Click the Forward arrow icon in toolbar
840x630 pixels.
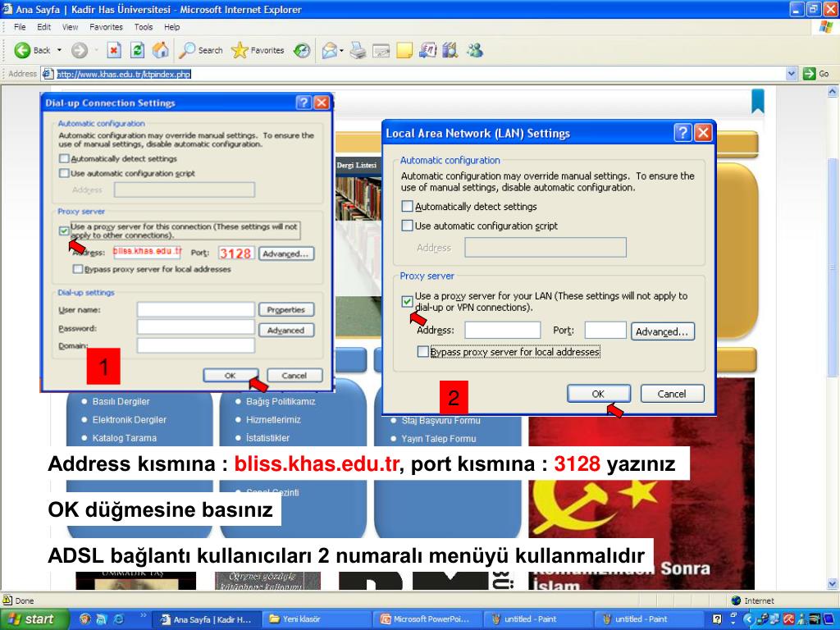pos(80,50)
